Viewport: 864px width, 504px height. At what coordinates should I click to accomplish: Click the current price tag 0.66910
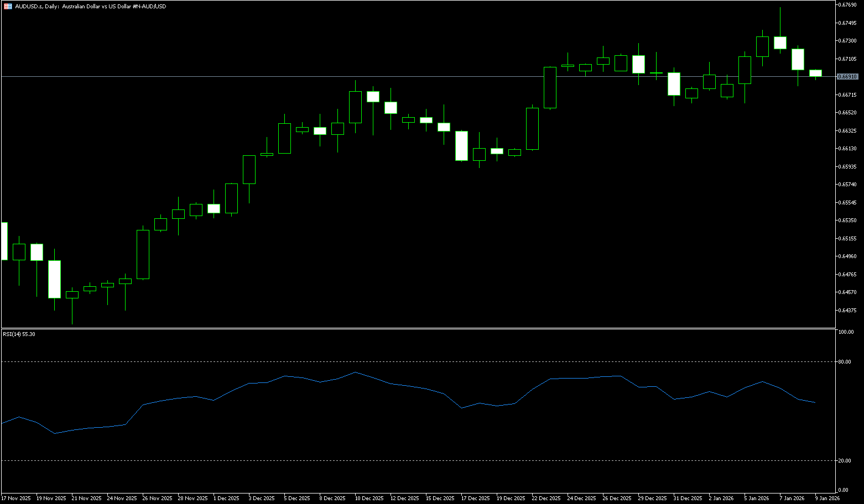(847, 77)
